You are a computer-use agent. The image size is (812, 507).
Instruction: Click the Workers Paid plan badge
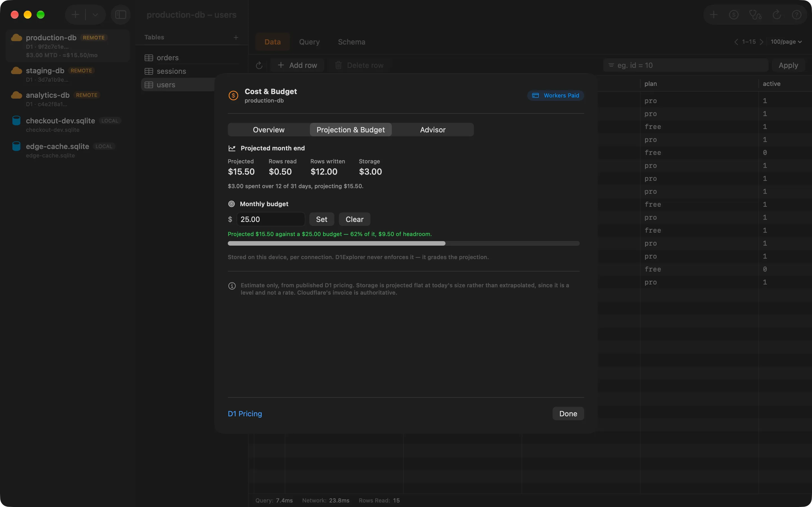coord(556,95)
